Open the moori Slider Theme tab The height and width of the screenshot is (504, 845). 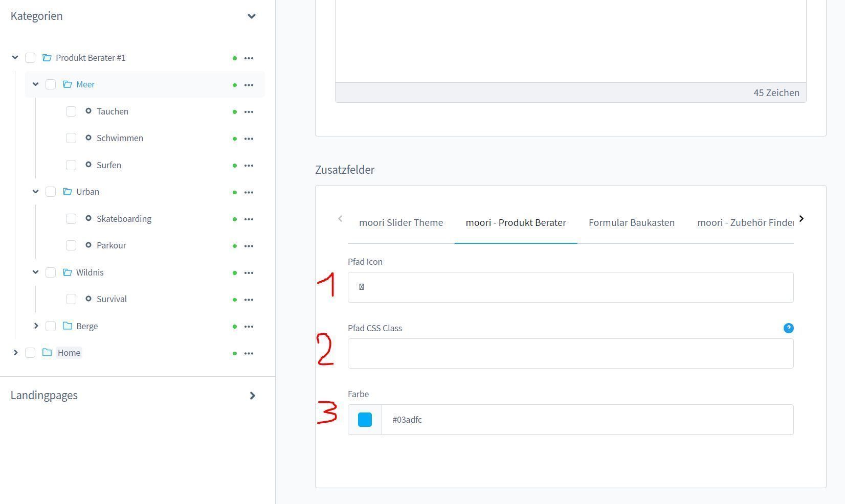point(401,223)
